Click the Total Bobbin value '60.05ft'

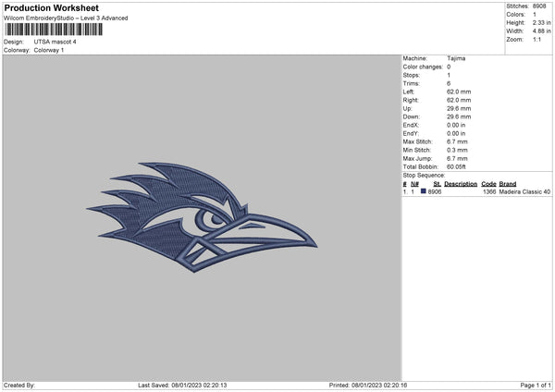click(456, 166)
